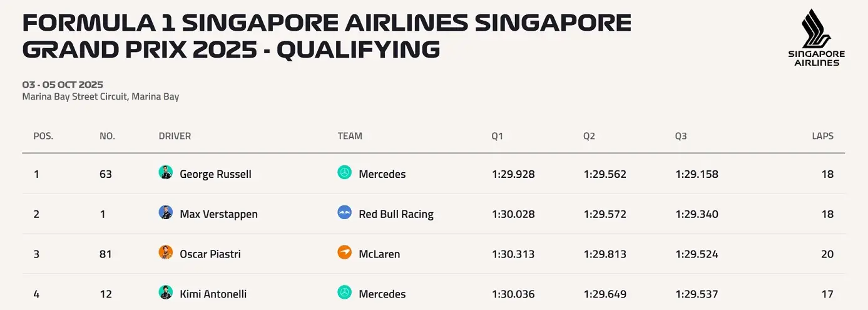Click the Mercedes logo in Antonelli's row
The width and height of the screenshot is (868, 310).
click(x=344, y=292)
